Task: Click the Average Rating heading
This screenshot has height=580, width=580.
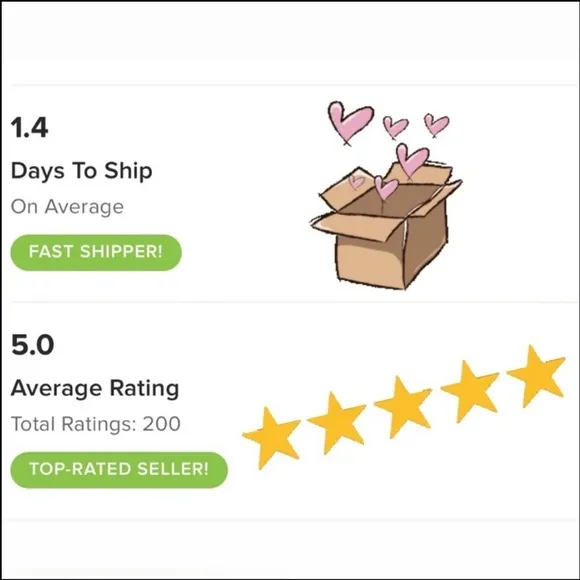Action: 95,389
